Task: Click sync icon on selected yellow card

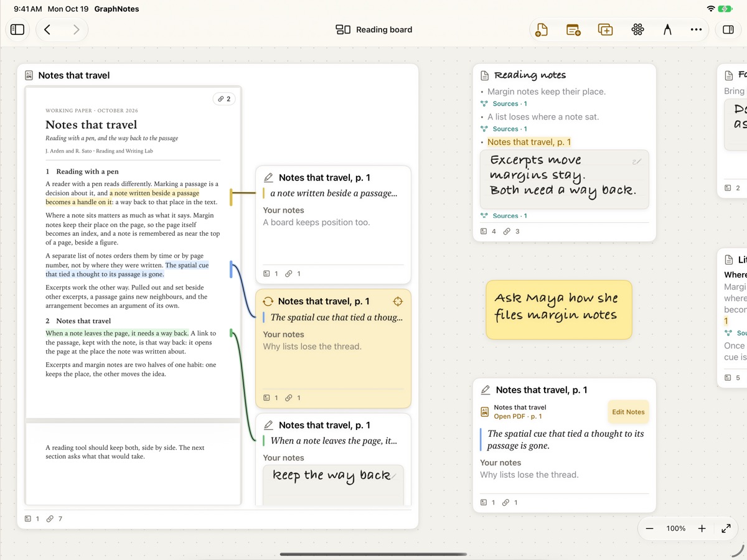Action: 268,301
